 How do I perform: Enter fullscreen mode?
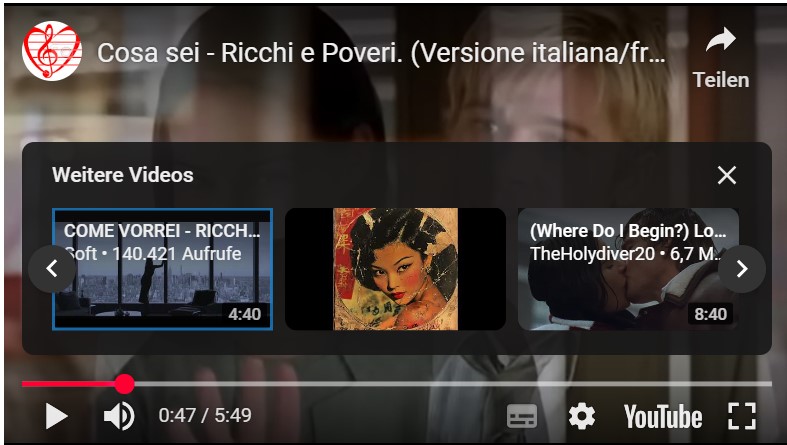pos(742,416)
